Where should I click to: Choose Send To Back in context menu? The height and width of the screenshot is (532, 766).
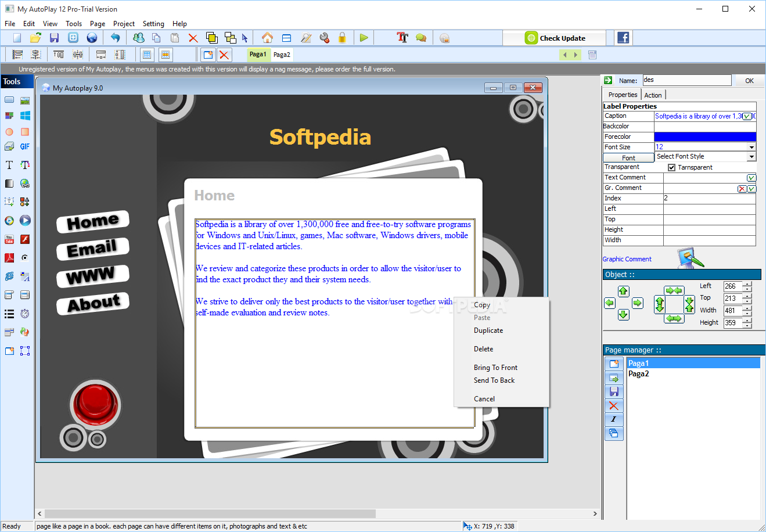(x=494, y=380)
